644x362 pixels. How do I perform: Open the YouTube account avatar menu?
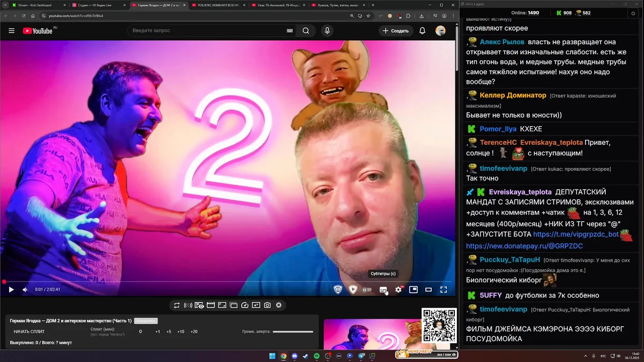[441, 31]
